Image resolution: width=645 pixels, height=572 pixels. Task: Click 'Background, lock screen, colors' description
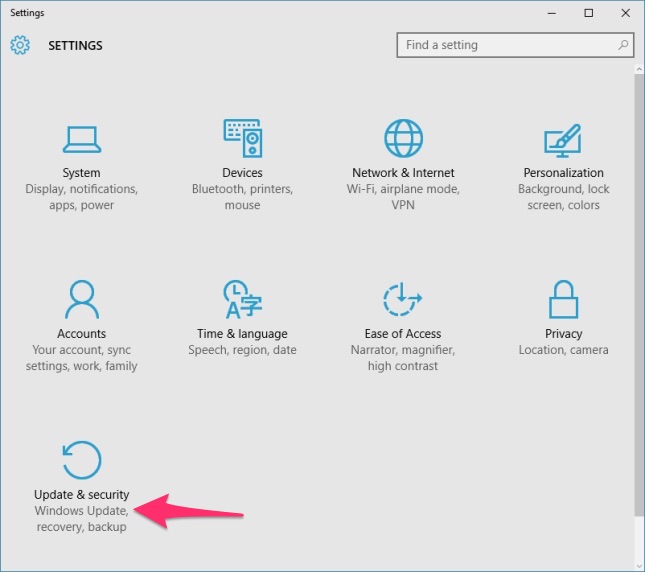564,197
